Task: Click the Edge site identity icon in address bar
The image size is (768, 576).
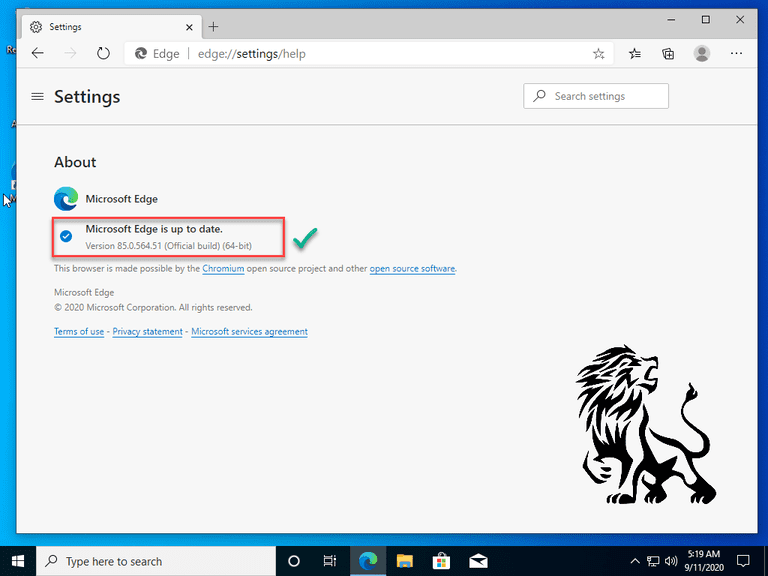Action: [141, 53]
